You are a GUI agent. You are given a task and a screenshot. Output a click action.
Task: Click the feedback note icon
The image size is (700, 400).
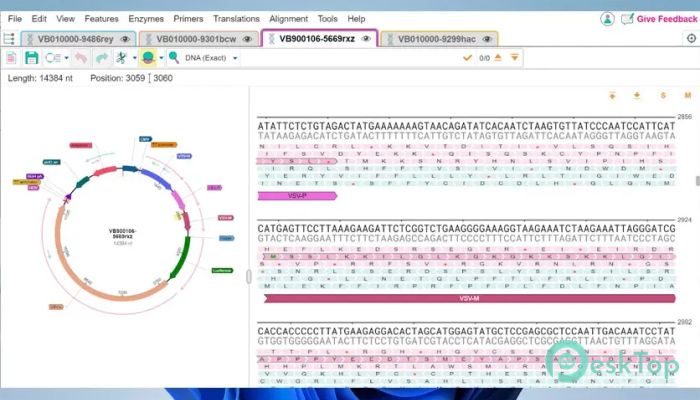627,19
